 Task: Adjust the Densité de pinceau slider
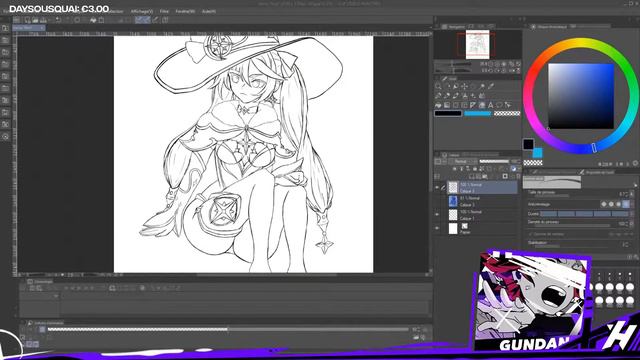tap(571, 225)
